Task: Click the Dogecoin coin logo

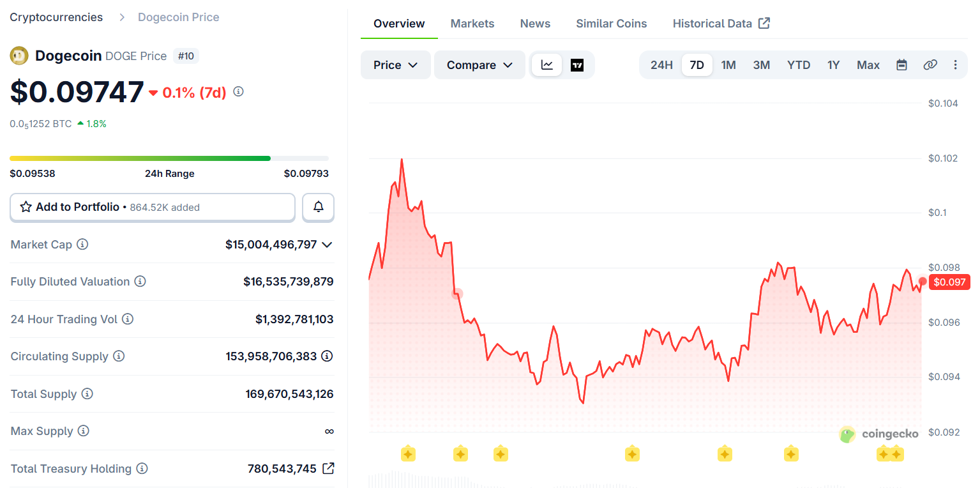Action: 19,56
